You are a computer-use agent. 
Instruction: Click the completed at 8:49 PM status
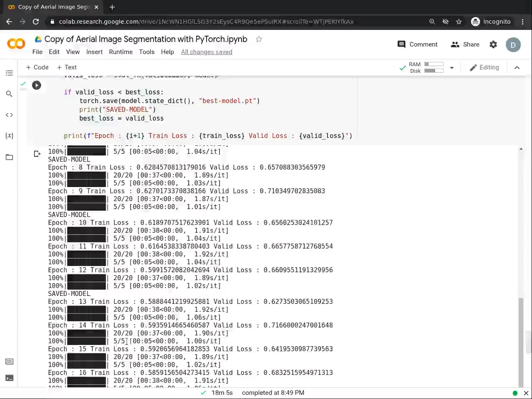(x=273, y=393)
